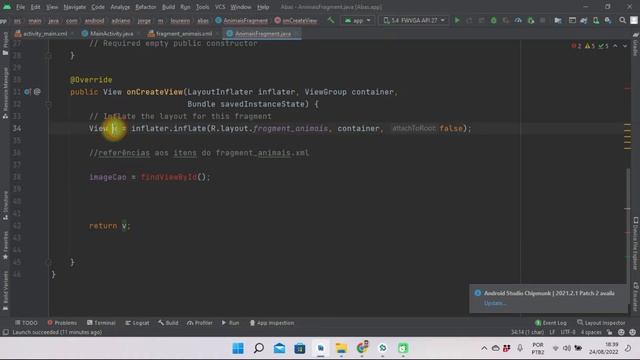Open the Refactor menu
The image size is (640, 360).
coord(146,7)
